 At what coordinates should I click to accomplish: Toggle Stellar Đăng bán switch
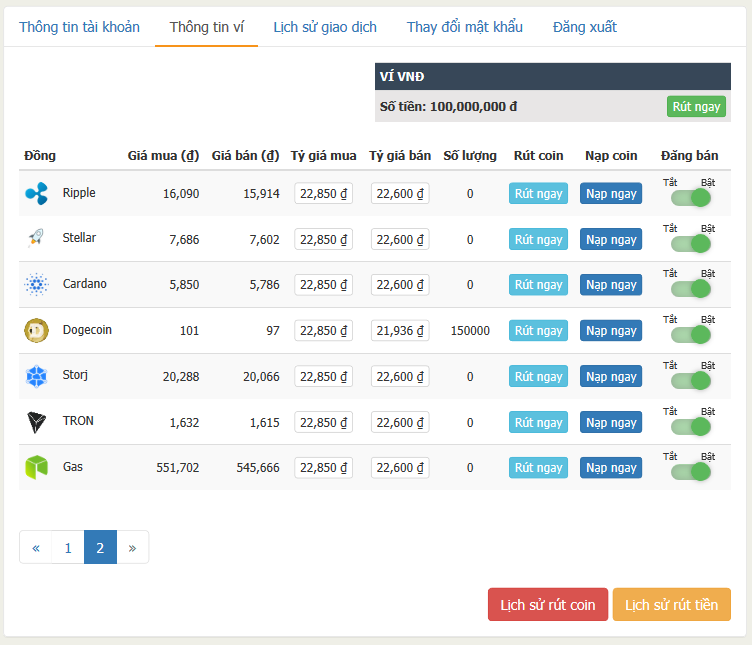click(691, 244)
